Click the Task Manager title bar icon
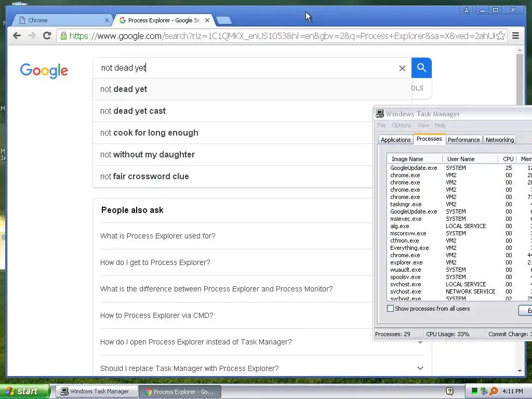 (x=380, y=114)
